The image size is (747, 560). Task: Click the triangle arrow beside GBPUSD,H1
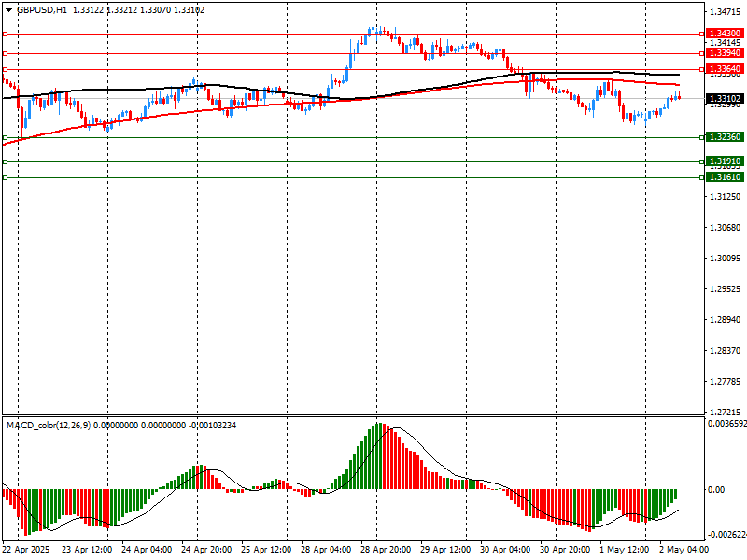coord(7,9)
